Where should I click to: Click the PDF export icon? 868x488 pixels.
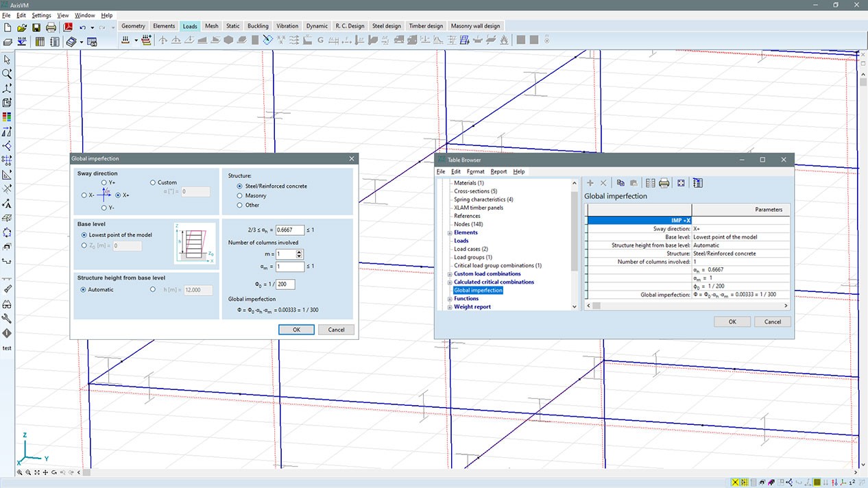coord(68,27)
